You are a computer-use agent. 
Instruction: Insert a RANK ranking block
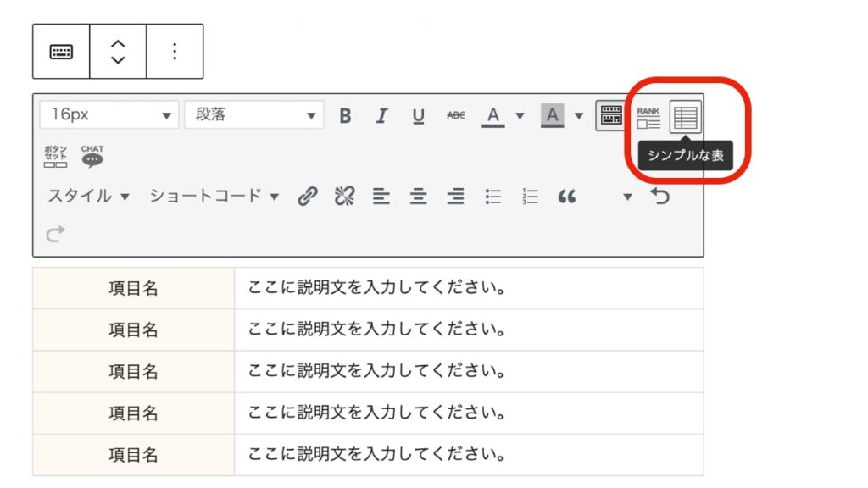648,117
